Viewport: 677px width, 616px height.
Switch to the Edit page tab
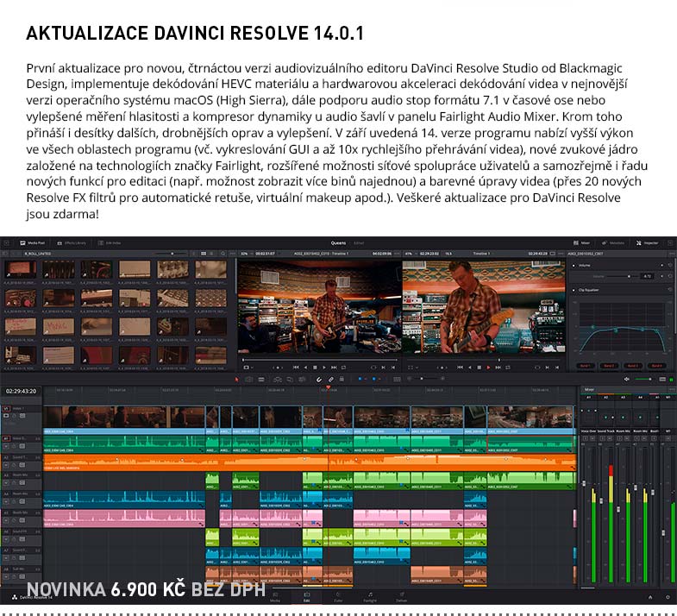pyautogui.click(x=306, y=597)
